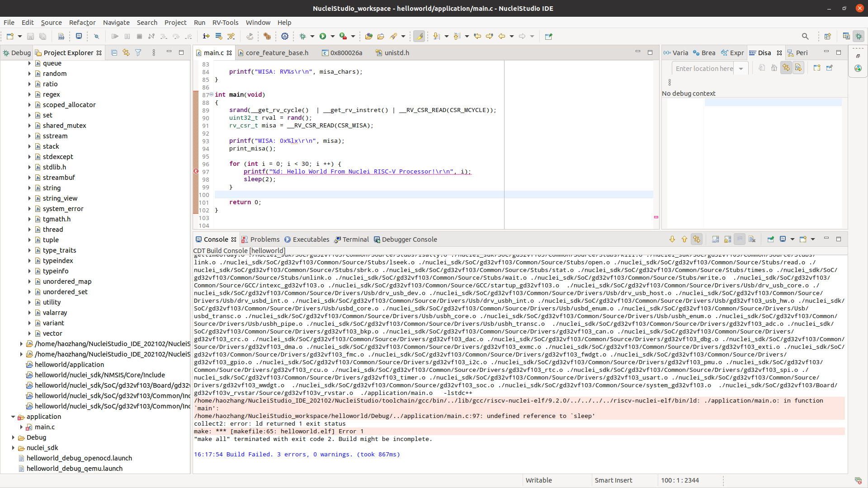Select helloworld_debug_openocd.launch file

(x=79, y=458)
